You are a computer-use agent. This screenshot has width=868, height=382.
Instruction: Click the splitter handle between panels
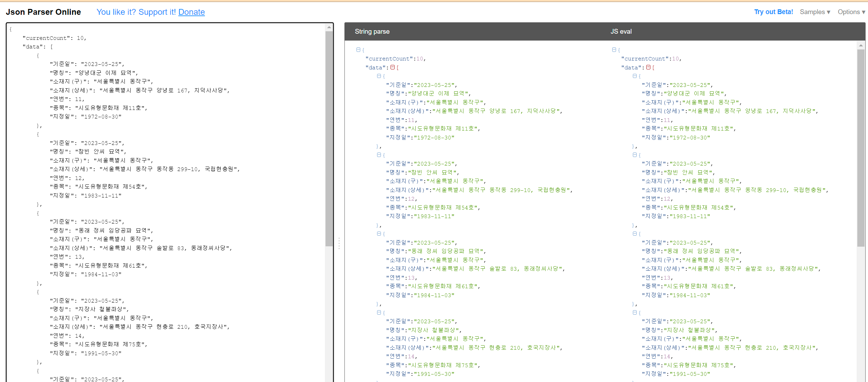pos(339,243)
